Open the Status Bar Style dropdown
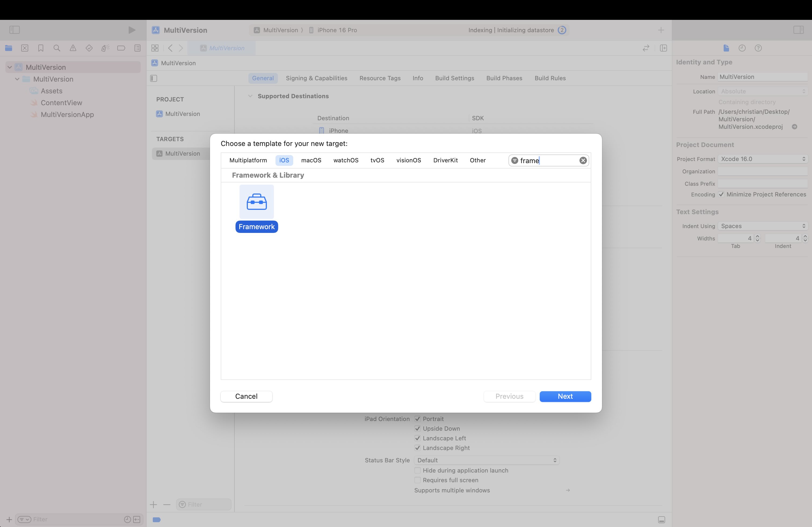The image size is (812, 527). pos(487,460)
